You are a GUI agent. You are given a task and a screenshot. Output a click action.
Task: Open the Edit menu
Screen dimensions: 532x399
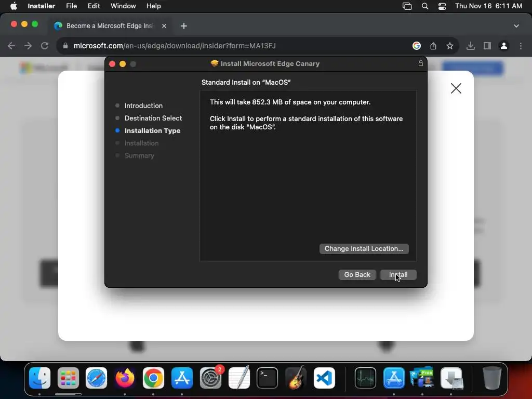click(94, 6)
